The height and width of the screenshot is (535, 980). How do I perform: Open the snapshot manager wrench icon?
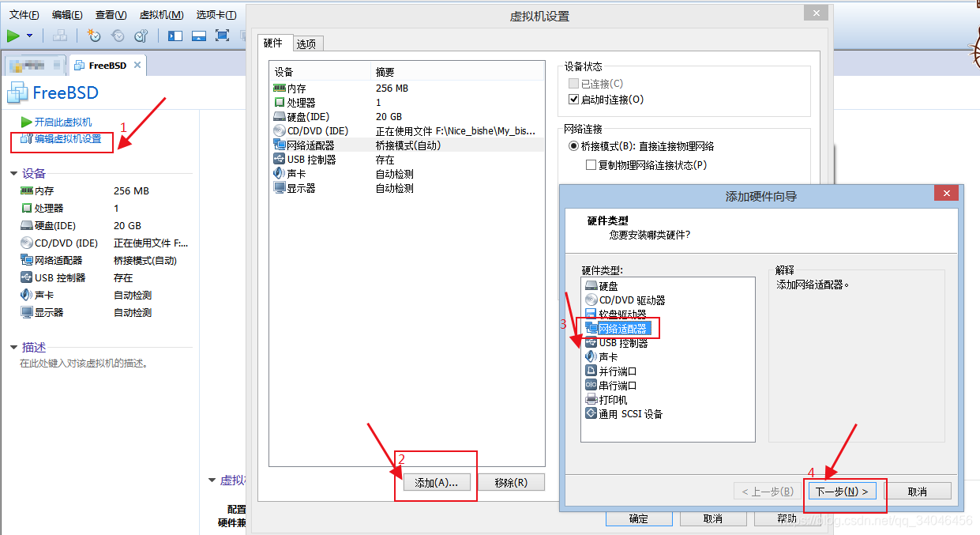coord(141,36)
